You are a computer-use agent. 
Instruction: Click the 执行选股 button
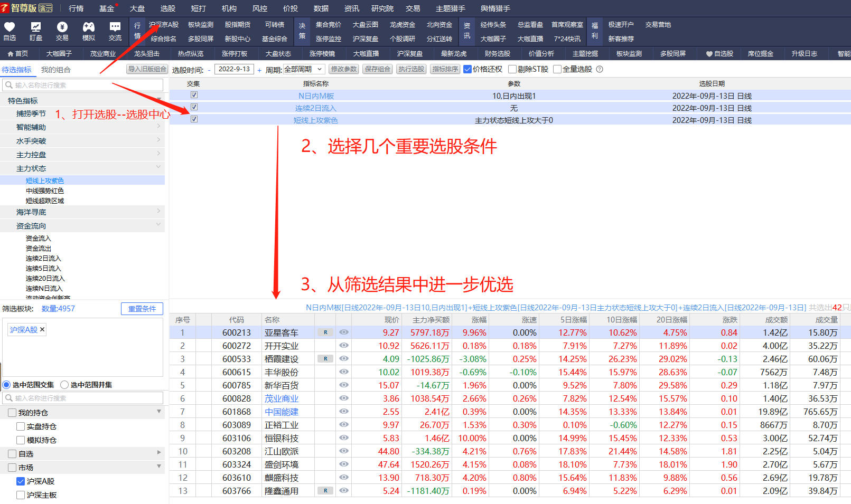tap(412, 69)
